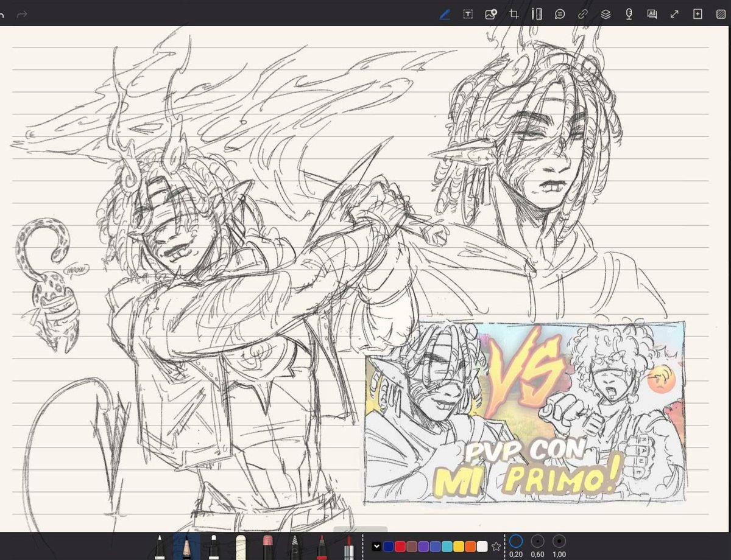This screenshot has width=731, height=560.
Task: Click the link icon
Action: pos(582,14)
